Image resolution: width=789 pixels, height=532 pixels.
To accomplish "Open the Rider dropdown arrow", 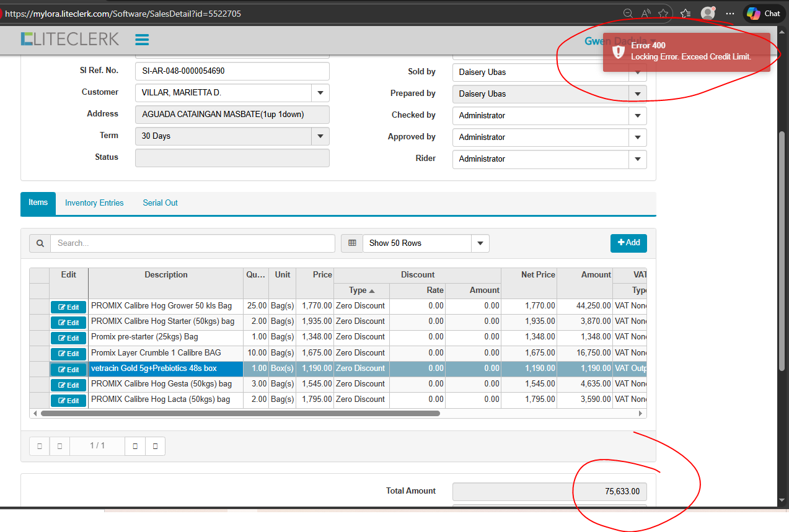I will tap(637, 159).
